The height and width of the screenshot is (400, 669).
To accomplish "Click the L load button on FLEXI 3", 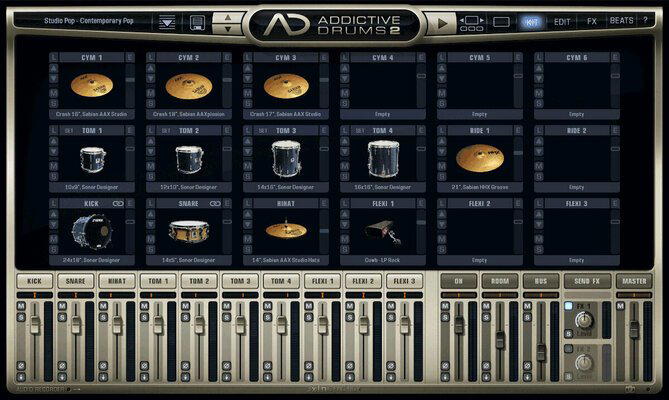I will click(539, 203).
